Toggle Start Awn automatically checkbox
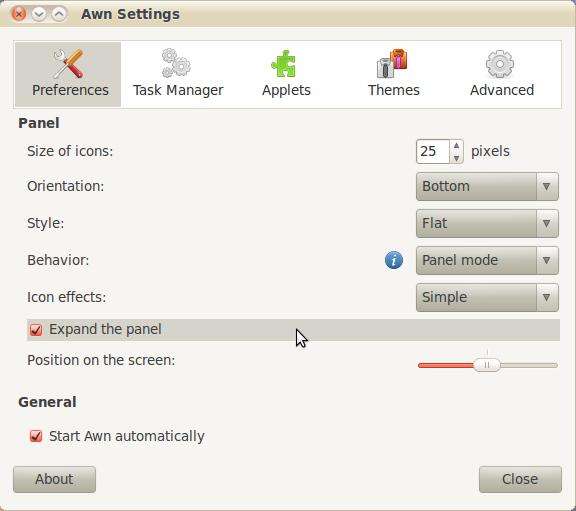This screenshot has width=576, height=511. [36, 436]
